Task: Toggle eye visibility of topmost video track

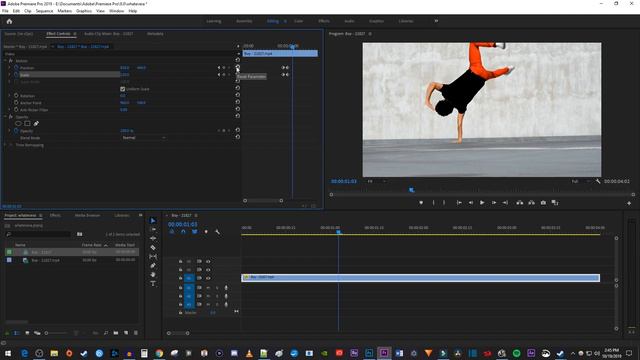Action: click(x=208, y=261)
